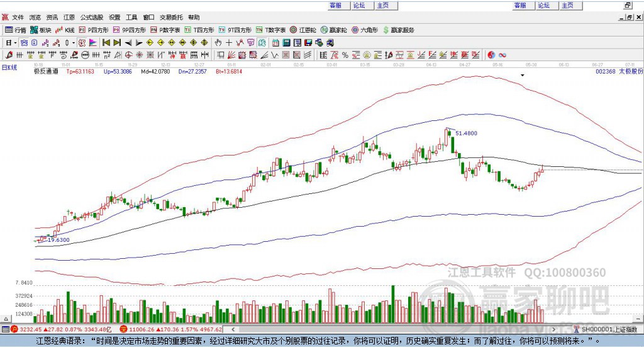Click the 日K线 chart label
Screen dimensions: 644x347
click(9, 67)
